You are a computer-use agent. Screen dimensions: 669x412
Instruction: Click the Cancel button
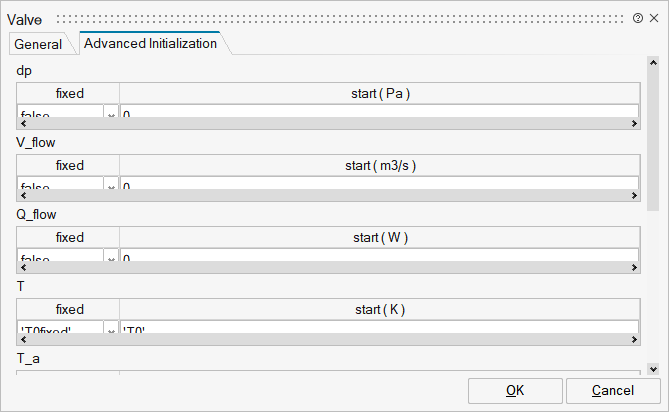(613, 391)
